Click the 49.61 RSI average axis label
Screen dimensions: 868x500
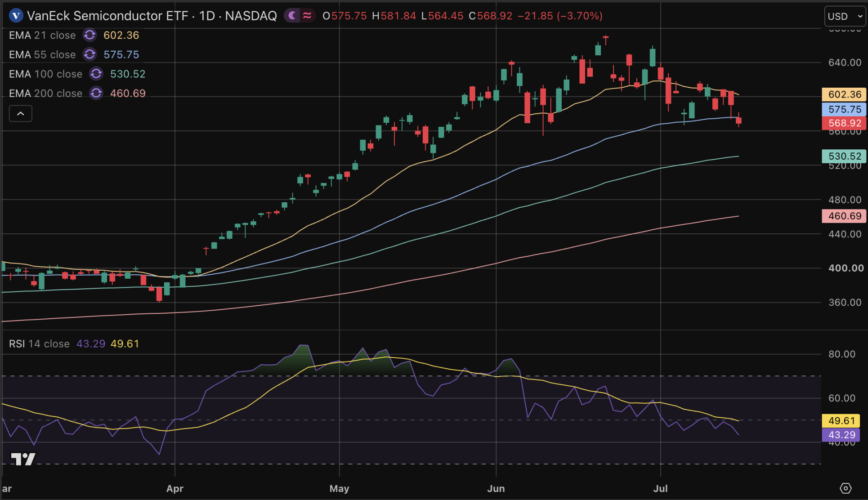[x=841, y=421]
